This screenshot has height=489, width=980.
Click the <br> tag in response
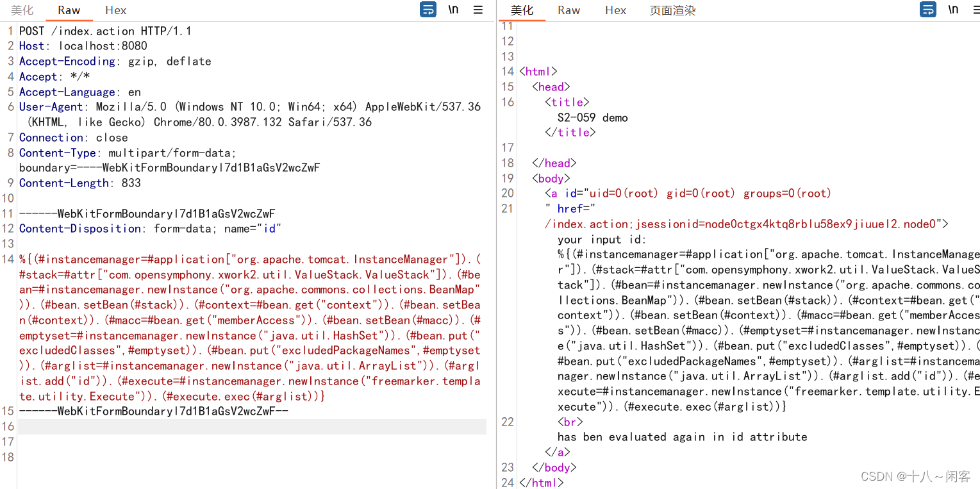[570, 422]
